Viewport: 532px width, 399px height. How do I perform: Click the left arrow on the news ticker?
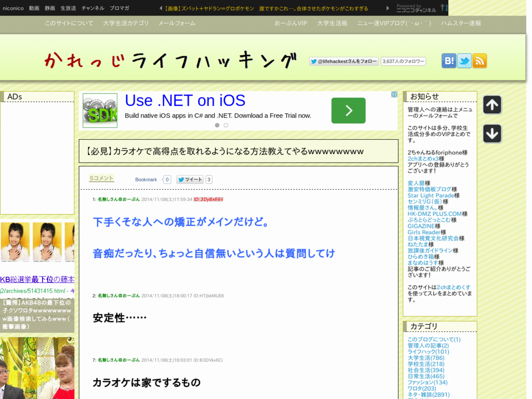[x=159, y=8]
